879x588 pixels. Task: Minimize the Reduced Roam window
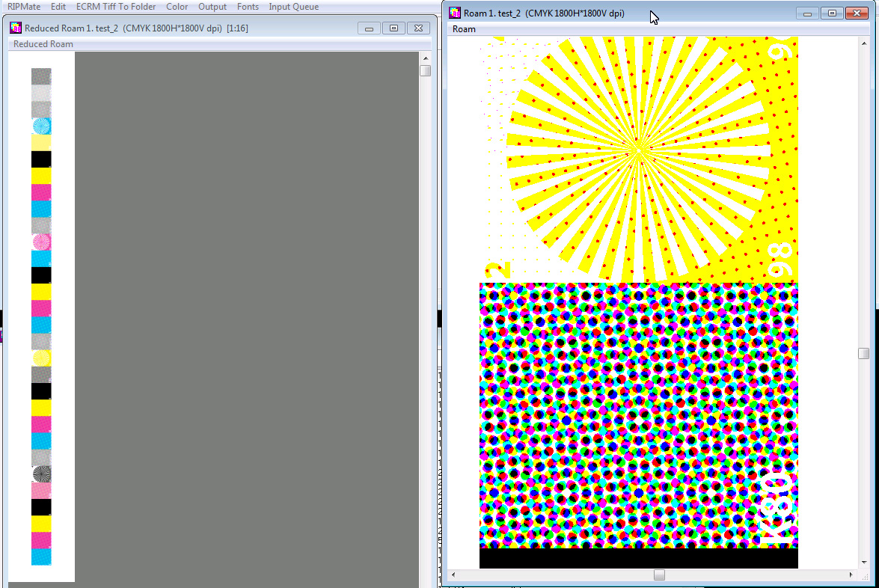[x=369, y=28]
